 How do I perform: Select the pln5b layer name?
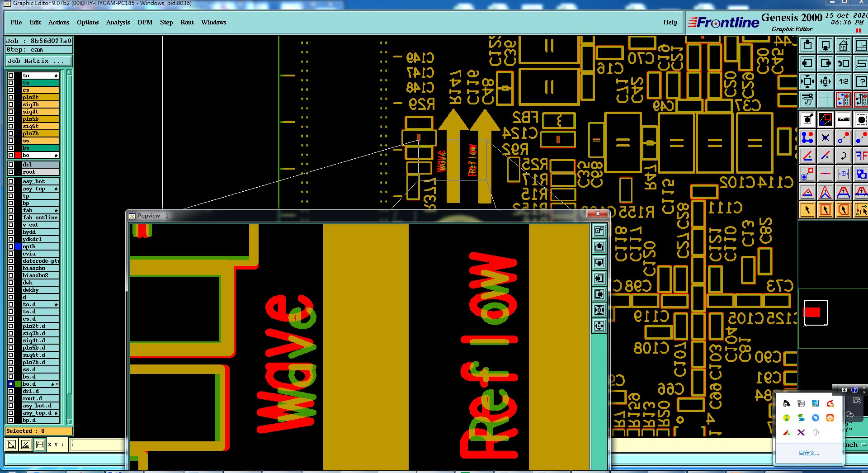pyautogui.click(x=41, y=119)
